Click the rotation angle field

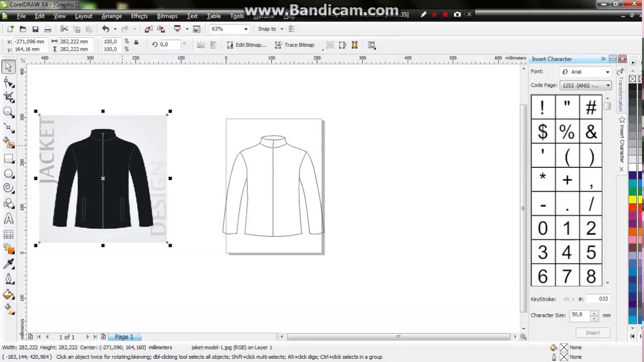pyautogui.click(x=170, y=45)
